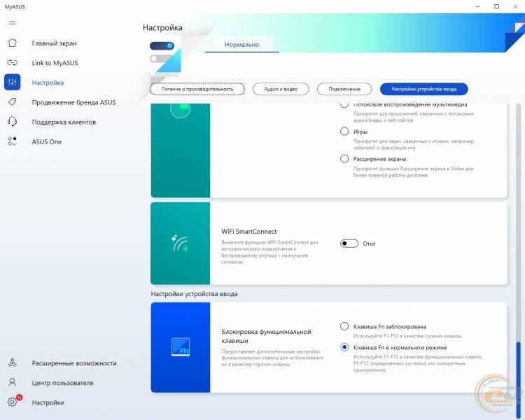This screenshot has width=525, height=420.
Task: Open the home icon in sidebar
Action: (x=12, y=43)
